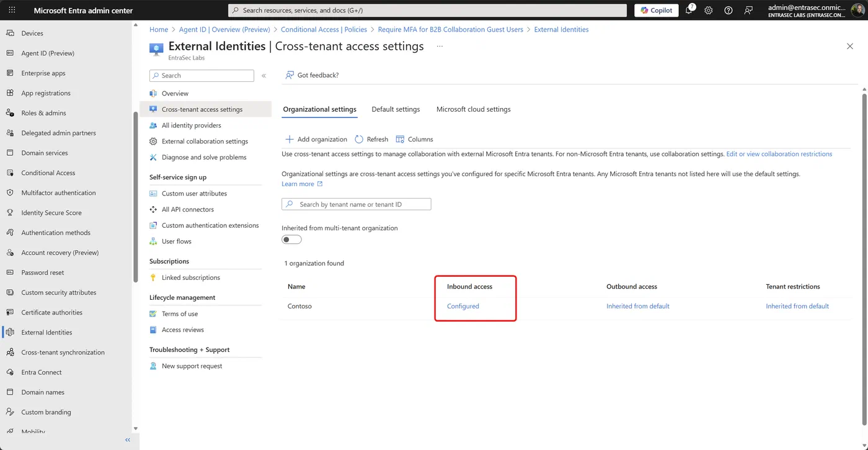The image size is (868, 450).
Task: Toggle Inherited from multi-tenant organization switch
Action: 291,240
